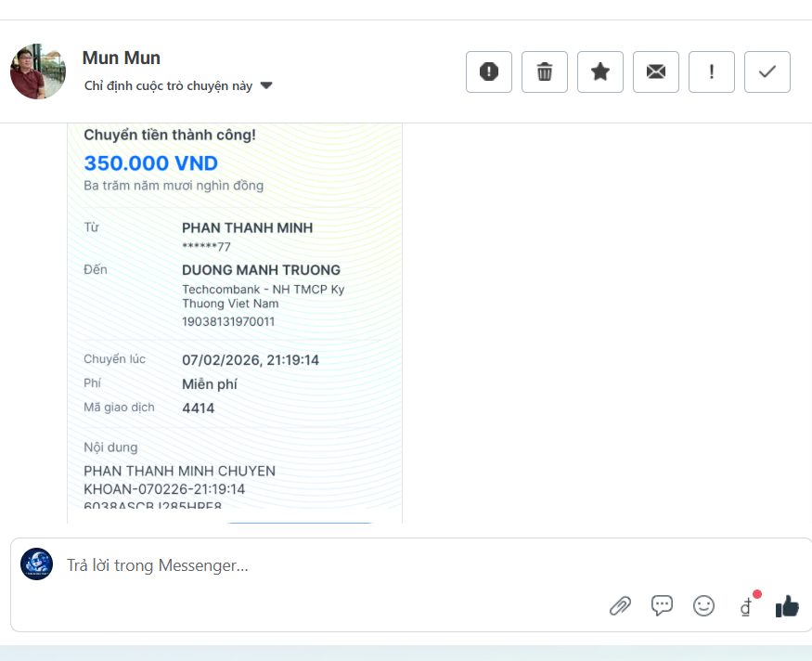Viewport: 812px width, 661px height.
Task: Open the comment bubble icon
Action: point(662,605)
